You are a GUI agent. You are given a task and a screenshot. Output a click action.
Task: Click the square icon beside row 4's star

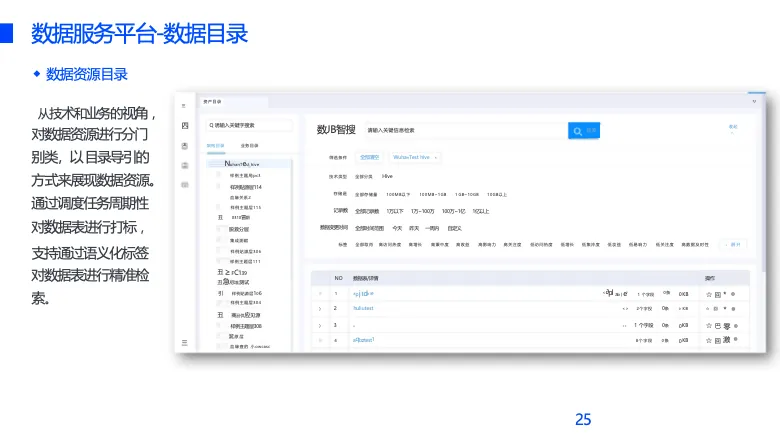tap(718, 341)
